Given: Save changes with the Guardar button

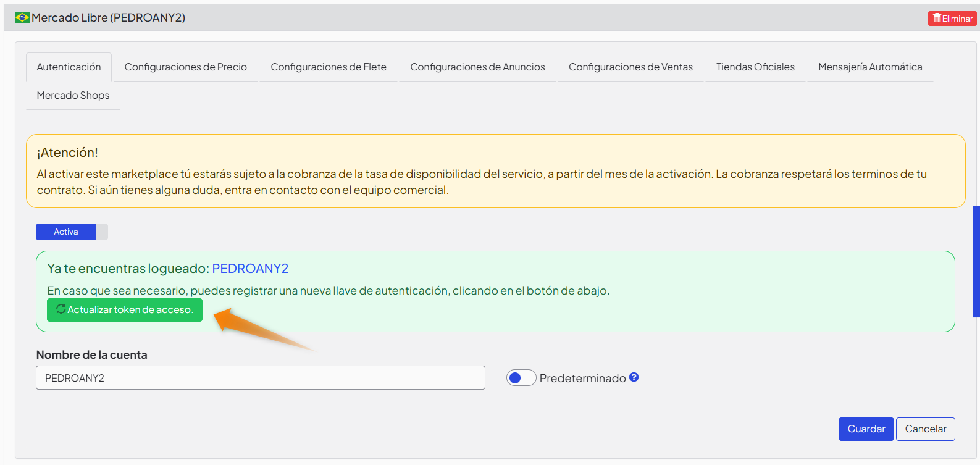Looking at the screenshot, I should click(x=866, y=429).
